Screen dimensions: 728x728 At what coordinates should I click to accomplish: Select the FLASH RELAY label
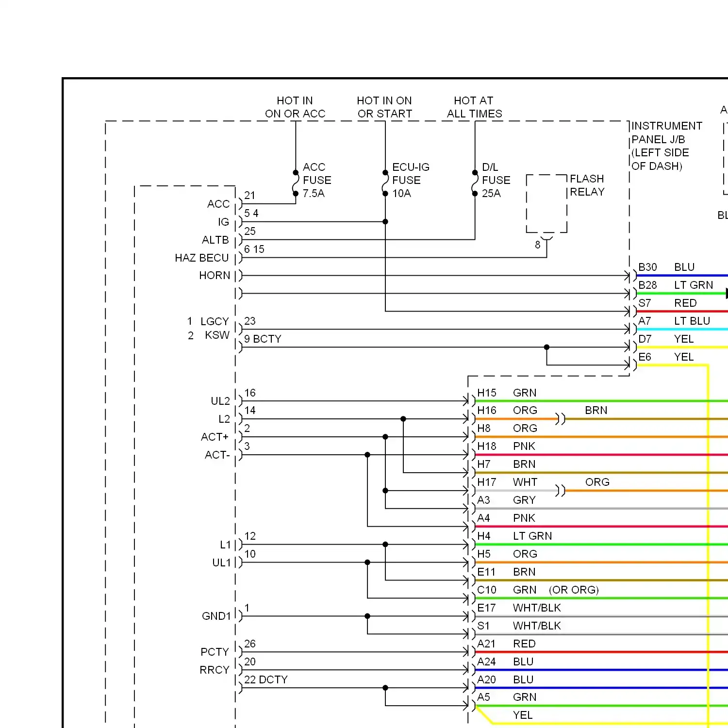point(587,185)
